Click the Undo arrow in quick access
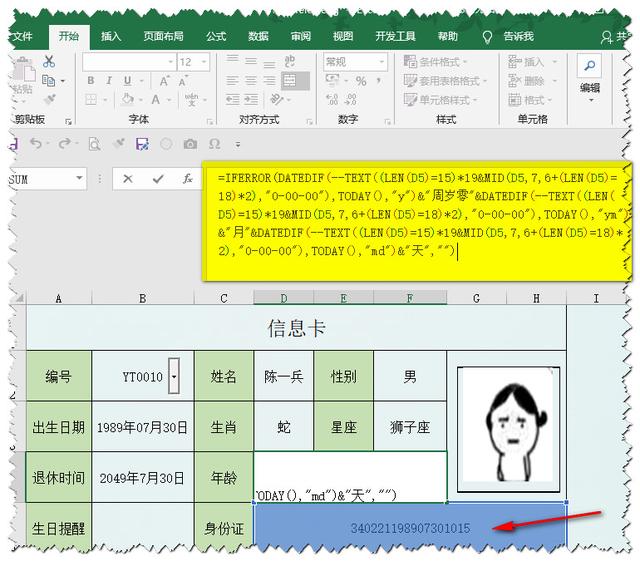The height and width of the screenshot is (561, 640). click(36, 143)
